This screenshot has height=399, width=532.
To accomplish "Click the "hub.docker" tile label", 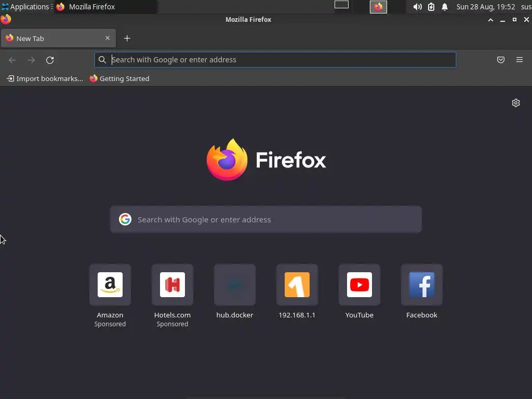I will (235, 315).
